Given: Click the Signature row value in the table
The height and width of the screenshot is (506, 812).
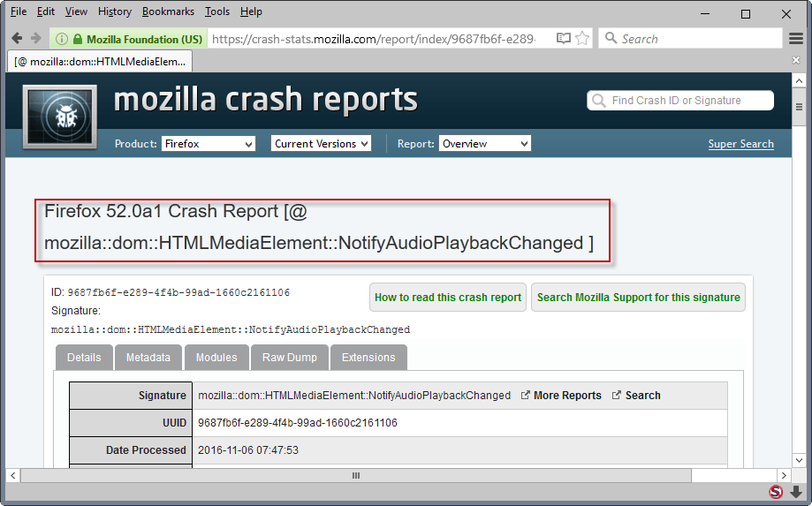Looking at the screenshot, I should (354, 396).
